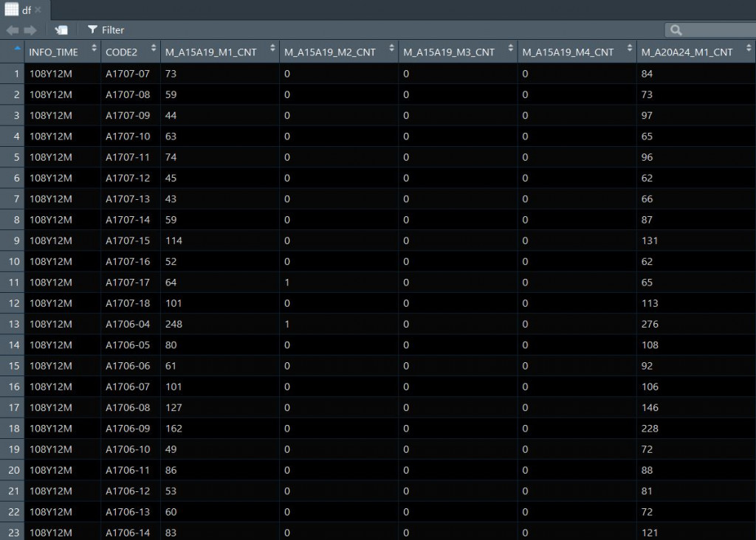756x540 pixels.
Task: Sort using M_A15A19_M3_CNT sort arrows
Action: (x=511, y=48)
